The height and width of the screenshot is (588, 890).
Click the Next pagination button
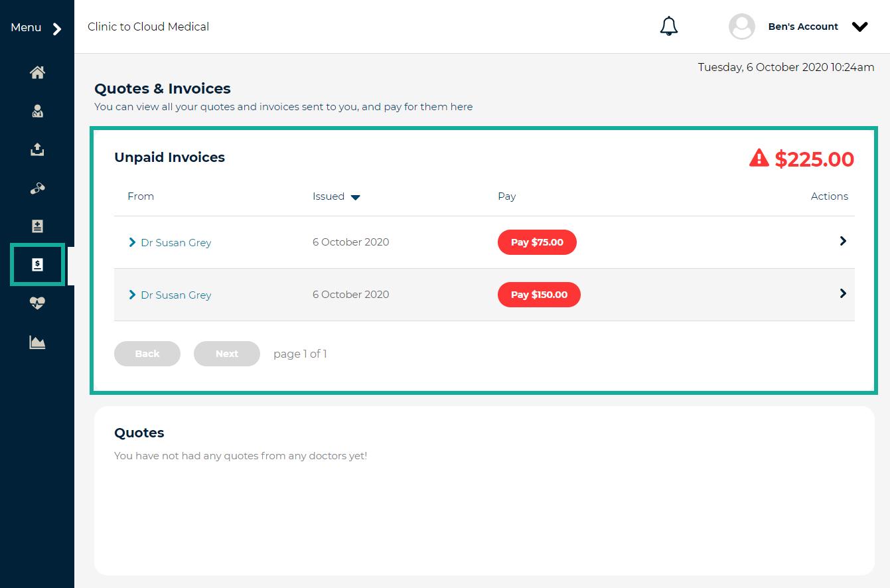click(x=227, y=354)
